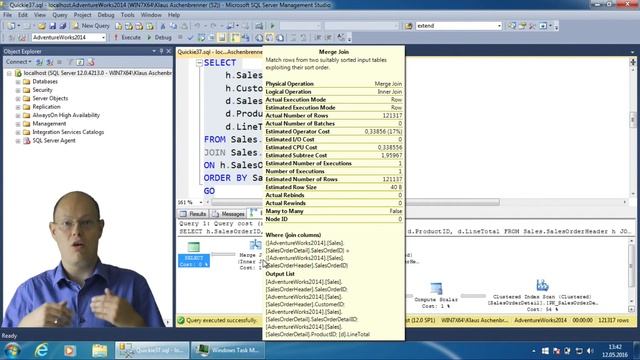Expand the Management folder node
Viewport: 640px width, 360px height.
point(18,124)
